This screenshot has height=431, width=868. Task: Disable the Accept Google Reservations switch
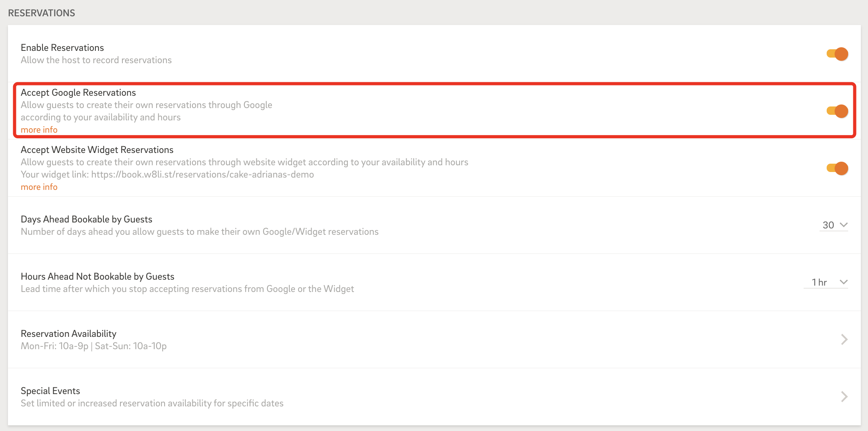pyautogui.click(x=837, y=111)
